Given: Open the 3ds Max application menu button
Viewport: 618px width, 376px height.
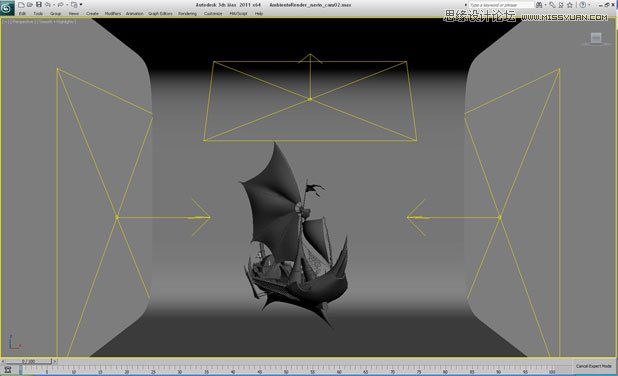Looking at the screenshot, I should (7, 8).
